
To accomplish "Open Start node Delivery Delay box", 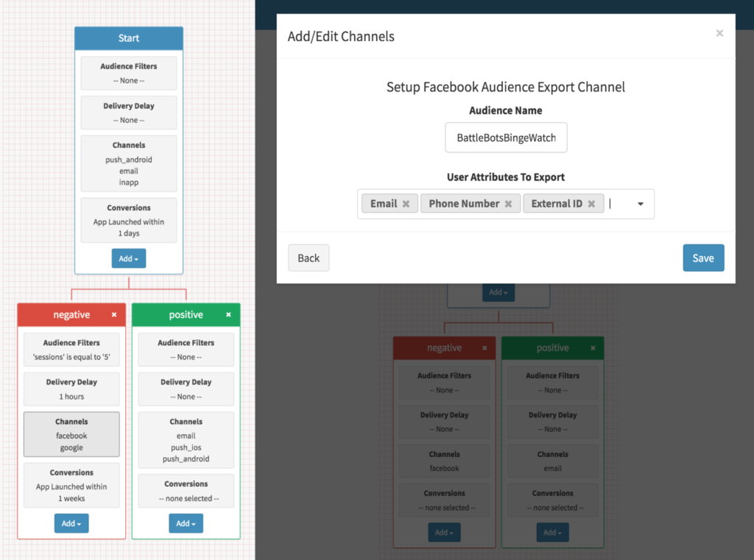I will [x=129, y=113].
